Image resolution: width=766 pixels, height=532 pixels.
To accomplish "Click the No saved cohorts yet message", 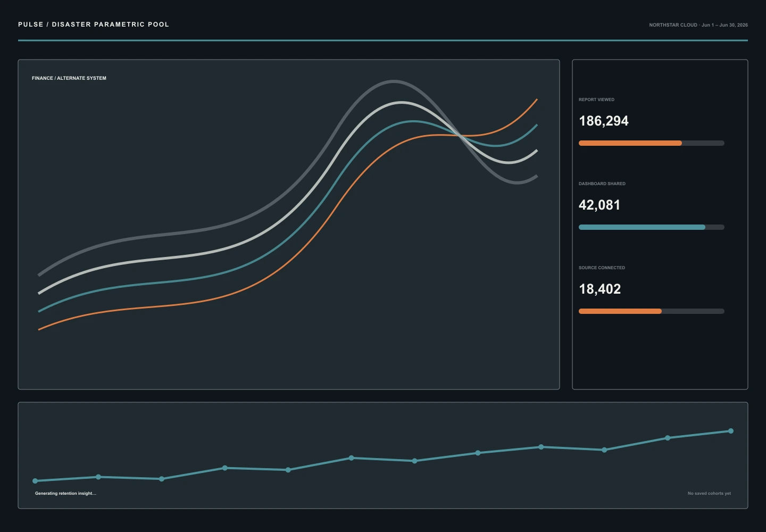I will [709, 494].
